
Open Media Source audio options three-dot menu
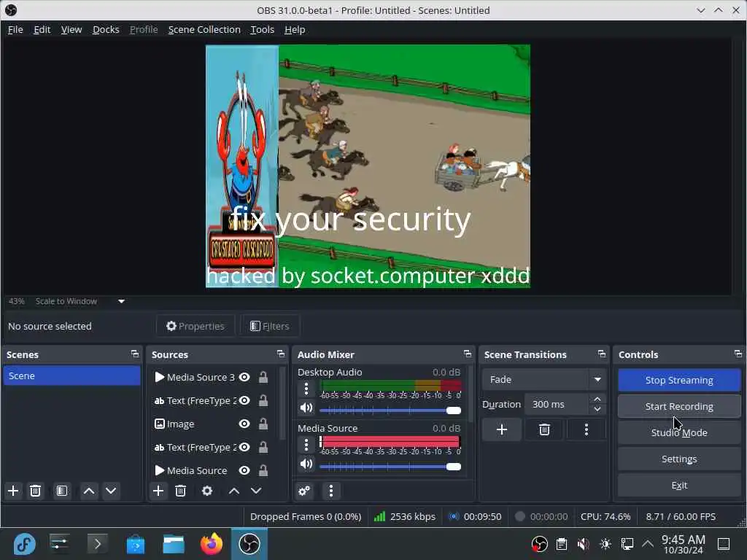tap(306, 446)
